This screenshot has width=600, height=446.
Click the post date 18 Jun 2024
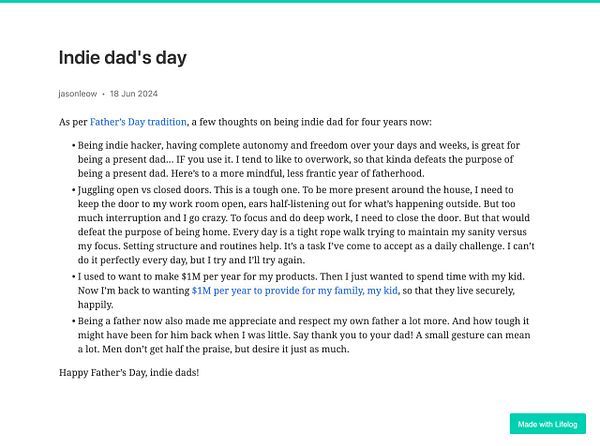(135, 95)
